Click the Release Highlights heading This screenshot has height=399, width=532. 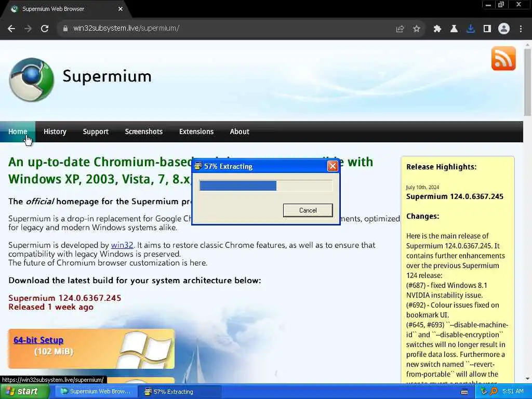coord(441,167)
